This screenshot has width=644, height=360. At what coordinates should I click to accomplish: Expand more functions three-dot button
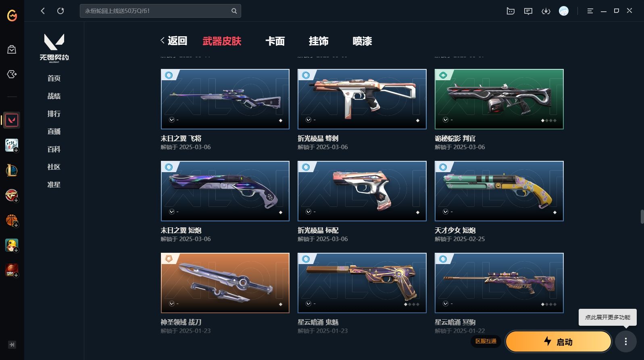tap(625, 342)
